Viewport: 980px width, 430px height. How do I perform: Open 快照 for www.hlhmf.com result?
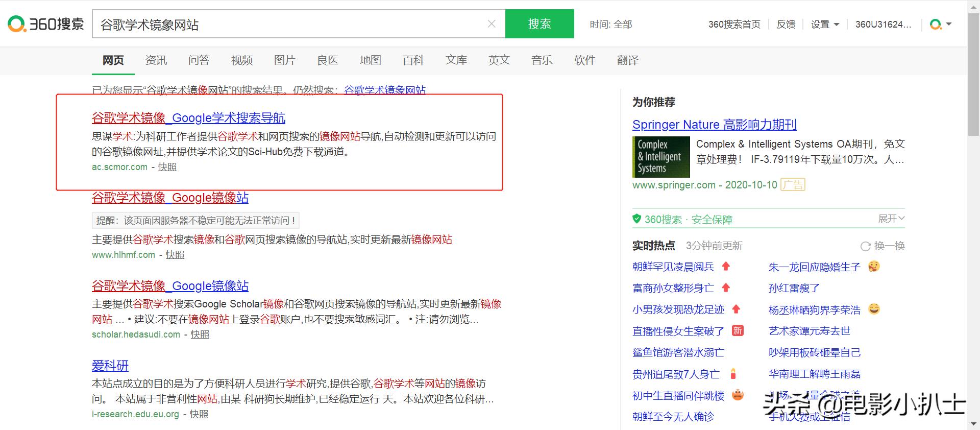click(x=175, y=255)
